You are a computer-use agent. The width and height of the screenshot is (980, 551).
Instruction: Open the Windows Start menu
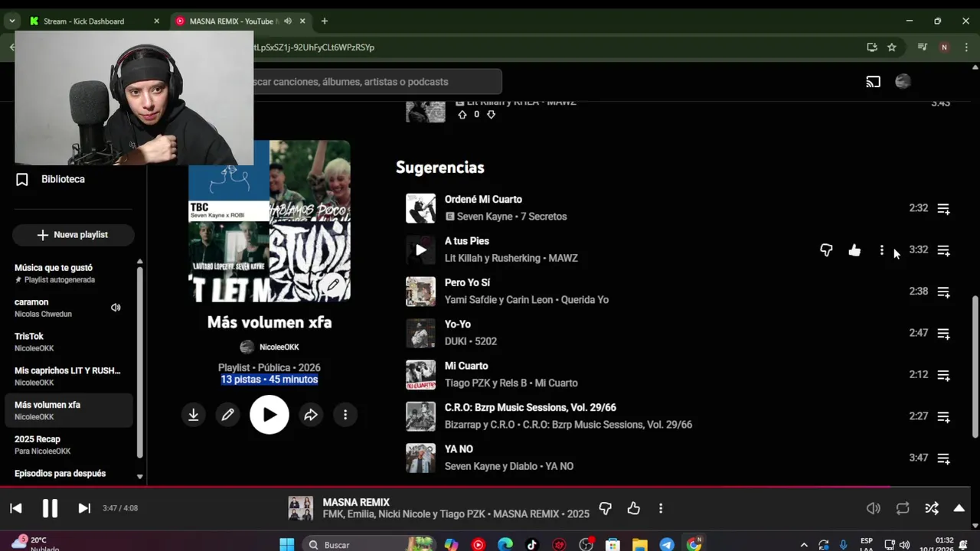click(x=287, y=545)
